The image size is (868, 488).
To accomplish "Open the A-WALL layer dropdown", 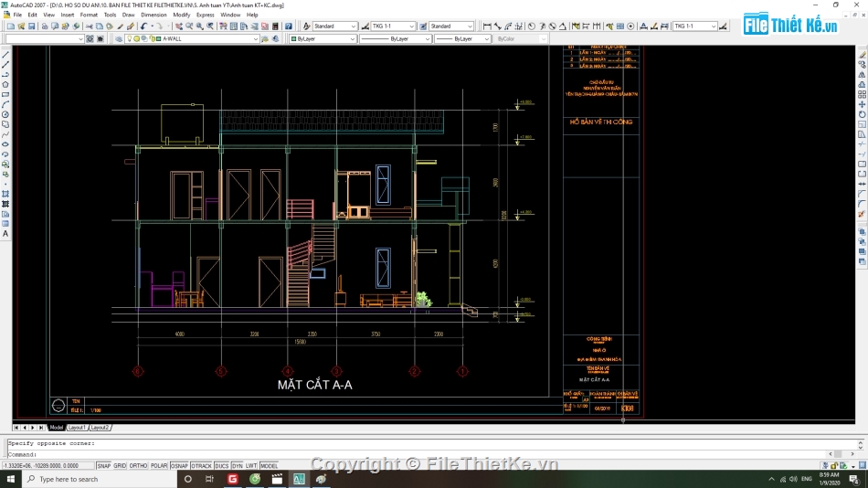I will pyautogui.click(x=255, y=38).
